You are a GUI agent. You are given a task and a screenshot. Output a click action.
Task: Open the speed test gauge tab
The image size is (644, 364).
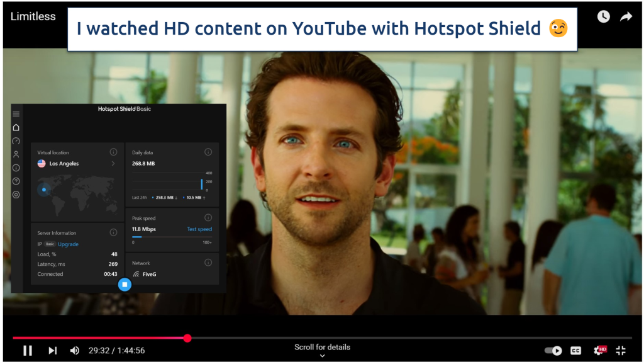(x=16, y=141)
